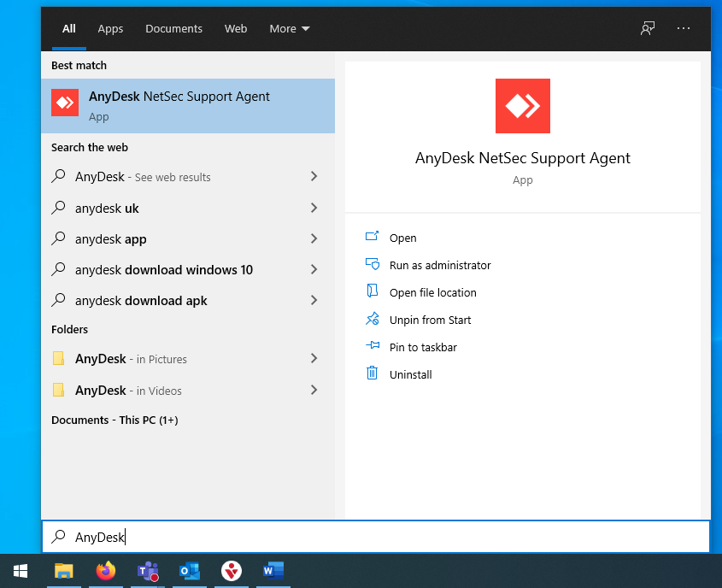Click the feedback person icon in header
This screenshot has width=722, height=588.
(x=648, y=28)
